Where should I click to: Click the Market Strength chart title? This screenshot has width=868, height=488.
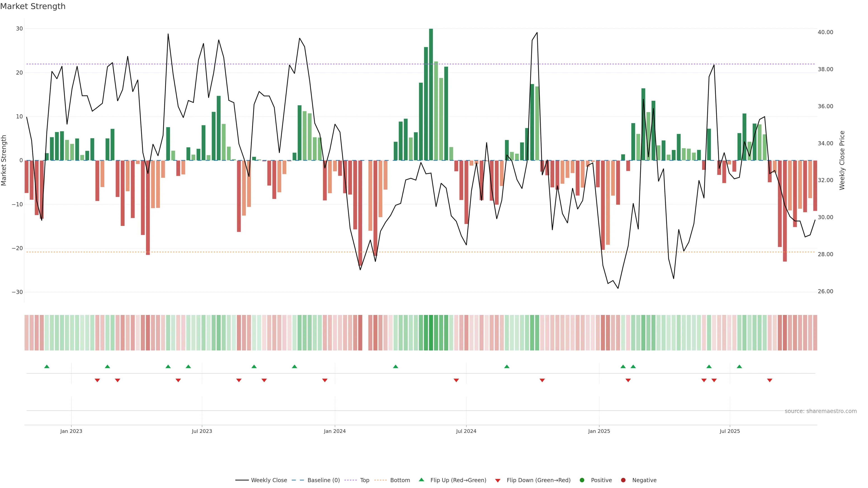33,6
